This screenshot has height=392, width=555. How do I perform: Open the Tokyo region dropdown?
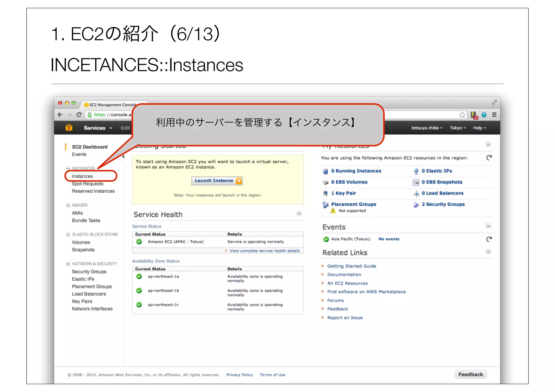[458, 128]
